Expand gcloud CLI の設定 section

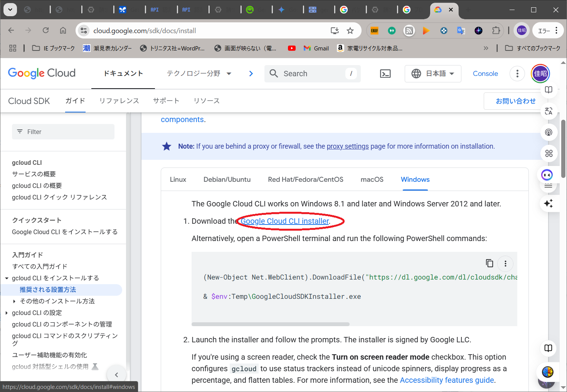tap(7, 313)
